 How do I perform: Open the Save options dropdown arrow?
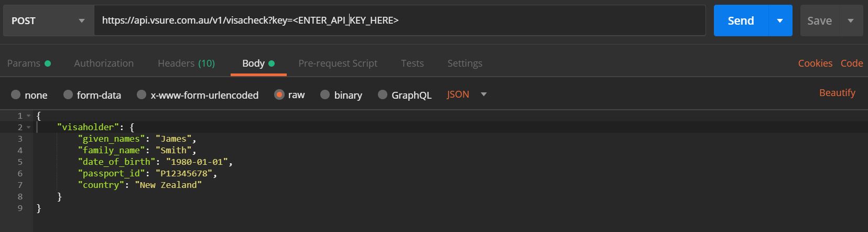pos(851,21)
